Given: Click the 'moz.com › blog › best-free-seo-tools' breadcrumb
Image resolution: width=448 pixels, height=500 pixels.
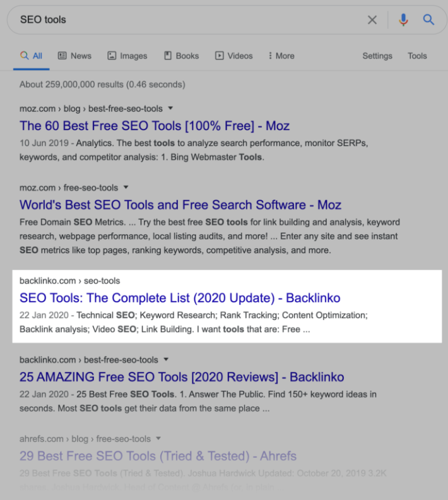Looking at the screenshot, I should tap(91, 109).
